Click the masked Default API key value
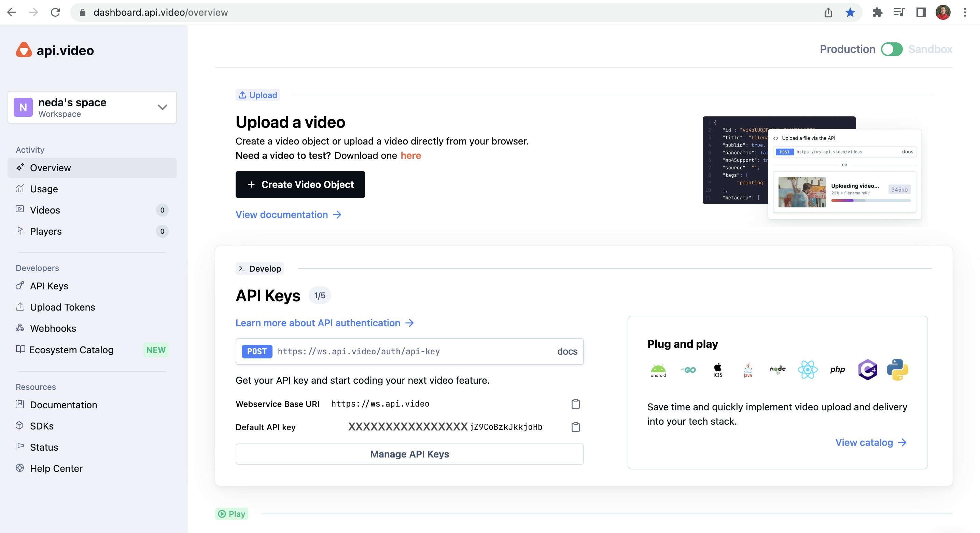Image resolution: width=980 pixels, height=533 pixels. (445, 427)
